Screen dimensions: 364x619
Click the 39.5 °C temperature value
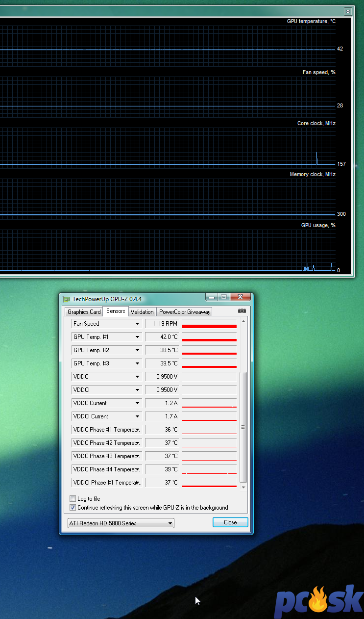(x=163, y=363)
